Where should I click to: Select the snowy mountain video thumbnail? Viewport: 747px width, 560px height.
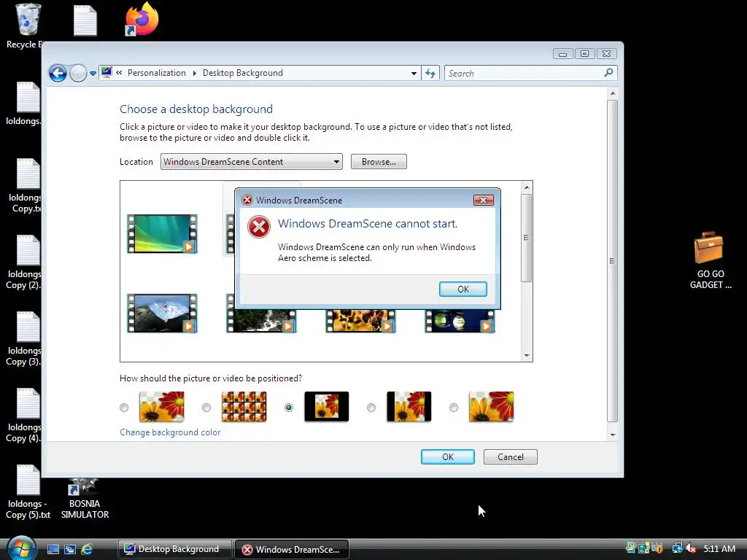click(162, 314)
